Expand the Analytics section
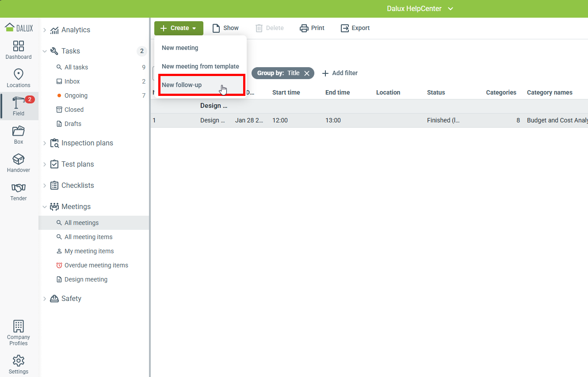588x377 pixels. pyautogui.click(x=45, y=30)
